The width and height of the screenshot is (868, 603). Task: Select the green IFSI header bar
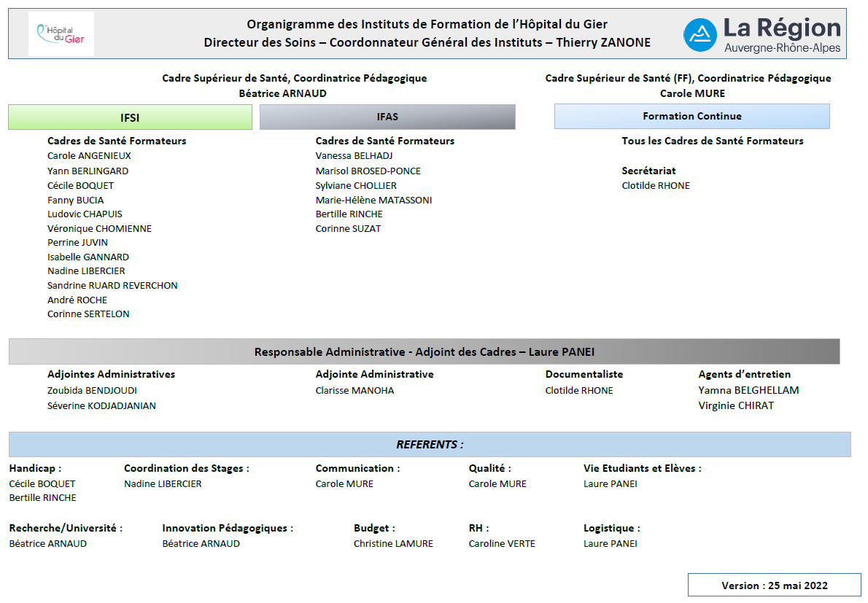pos(130,117)
